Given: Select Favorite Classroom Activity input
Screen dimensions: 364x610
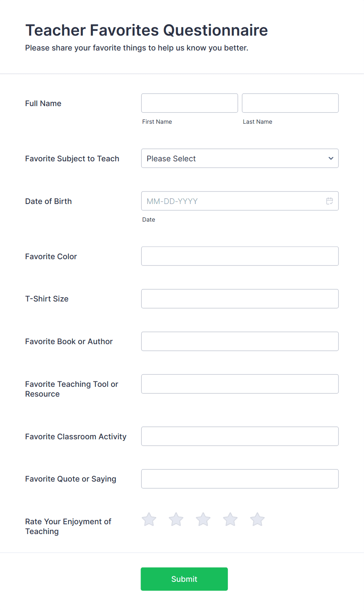Looking at the screenshot, I should pyautogui.click(x=240, y=436).
